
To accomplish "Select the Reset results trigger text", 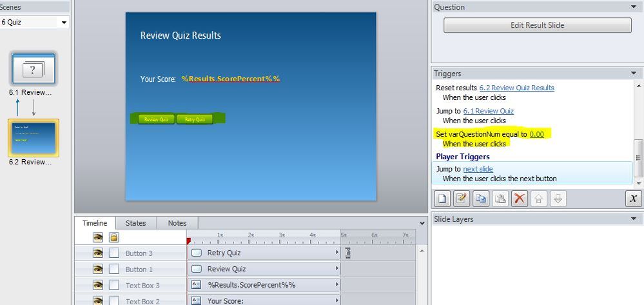I will [x=456, y=88].
